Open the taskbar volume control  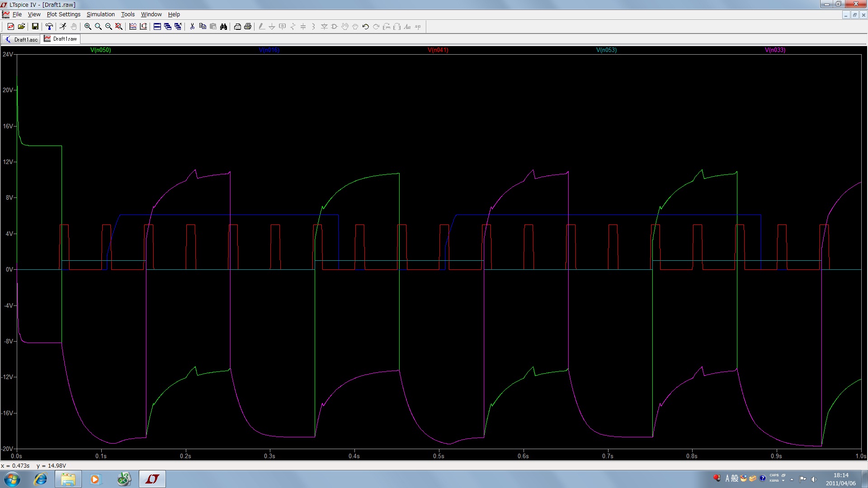click(814, 479)
